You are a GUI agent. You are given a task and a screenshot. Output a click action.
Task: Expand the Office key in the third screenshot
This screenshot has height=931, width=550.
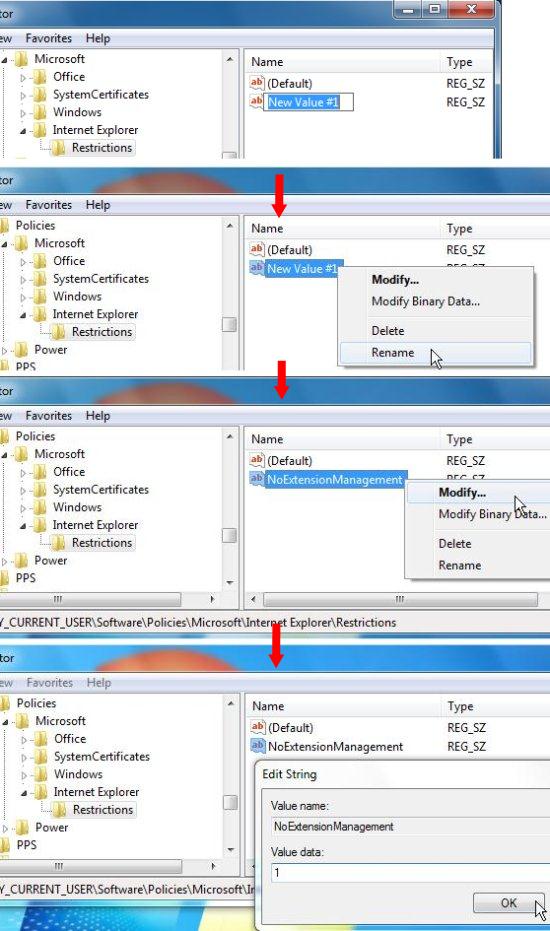23,472
